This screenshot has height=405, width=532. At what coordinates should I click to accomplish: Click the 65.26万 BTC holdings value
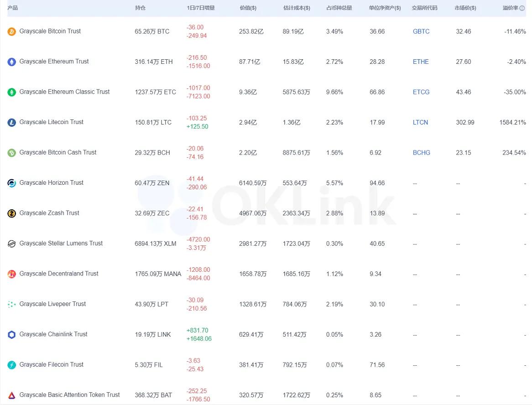click(152, 31)
